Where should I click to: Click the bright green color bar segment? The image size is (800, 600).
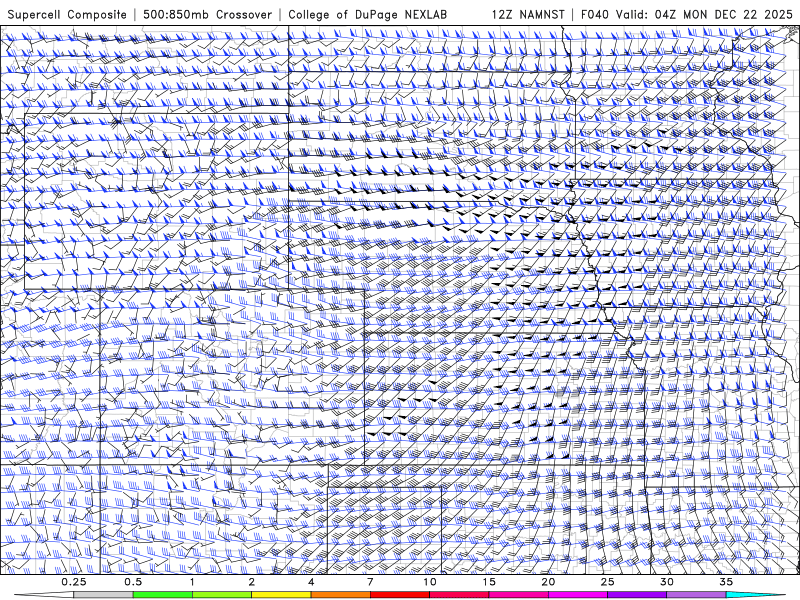163,595
